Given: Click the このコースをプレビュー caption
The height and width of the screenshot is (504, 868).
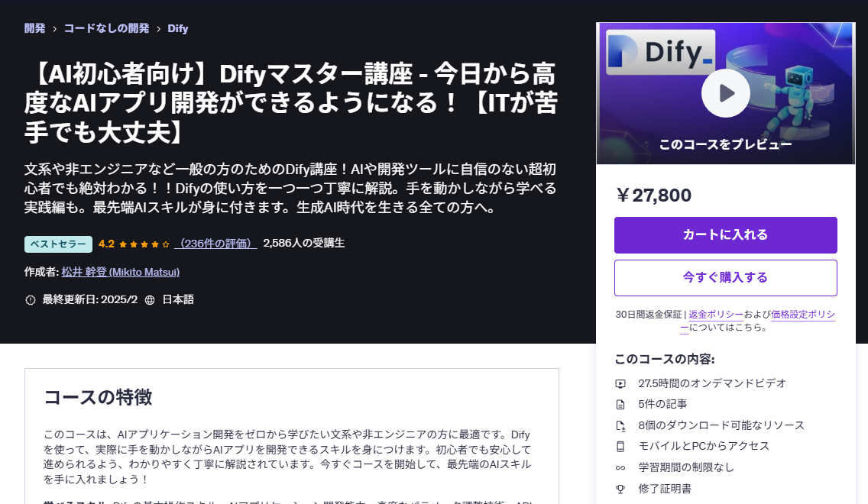Looking at the screenshot, I should pyautogui.click(x=726, y=144).
